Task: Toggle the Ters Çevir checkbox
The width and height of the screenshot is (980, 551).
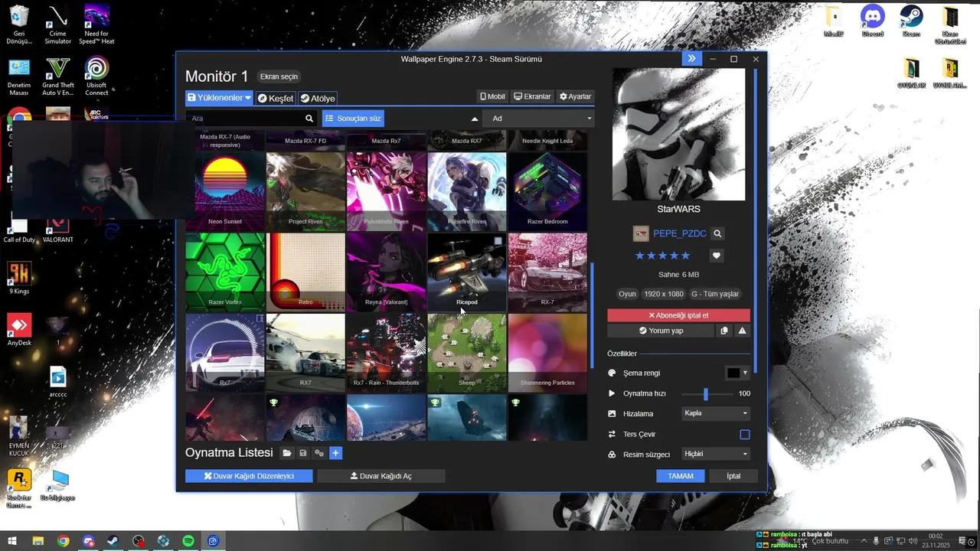Action: tap(744, 435)
